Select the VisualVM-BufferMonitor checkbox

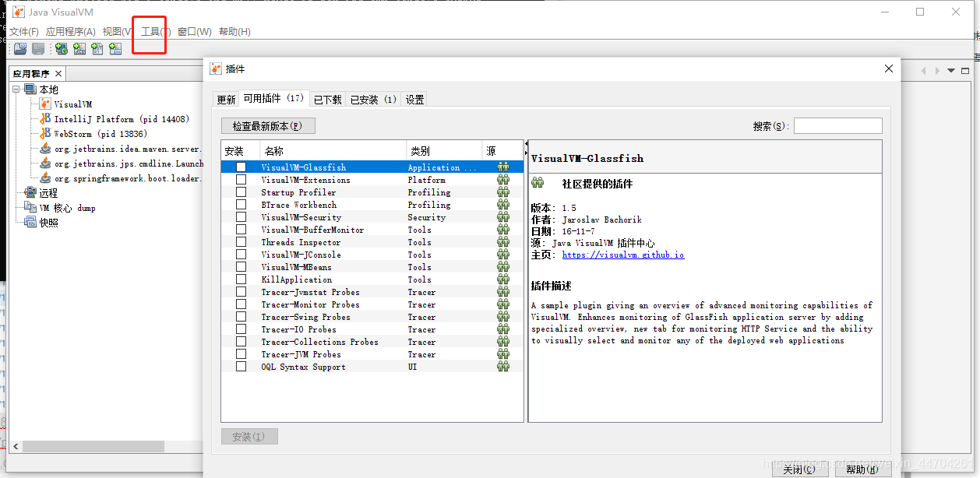pos(241,230)
